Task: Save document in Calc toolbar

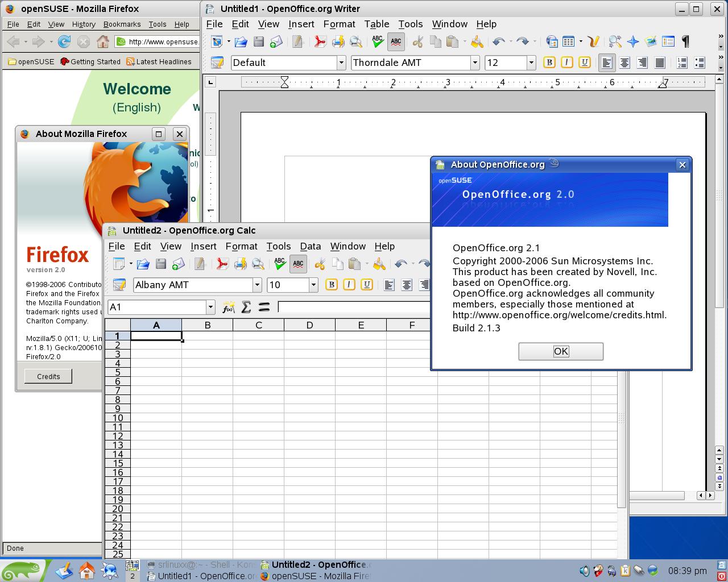Action: click(161, 264)
